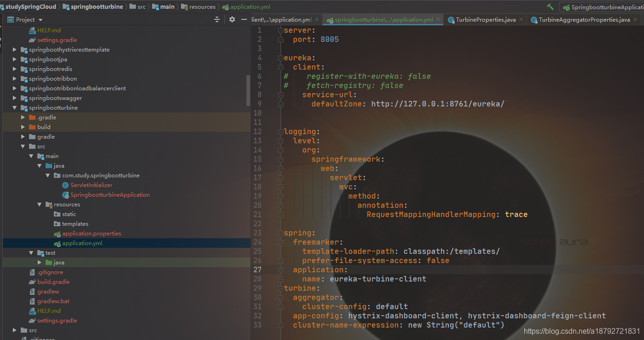Viewport: 644px width, 340px height.
Task: Hide the Project panel with minus icon
Action: click(x=244, y=19)
